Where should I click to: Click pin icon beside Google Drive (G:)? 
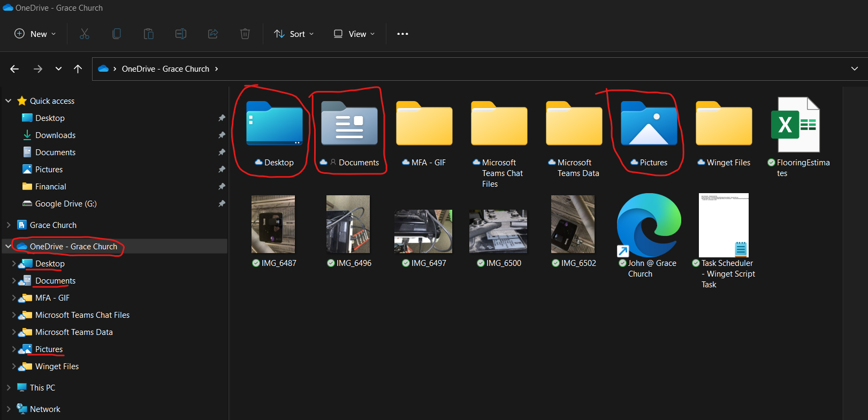pos(222,204)
